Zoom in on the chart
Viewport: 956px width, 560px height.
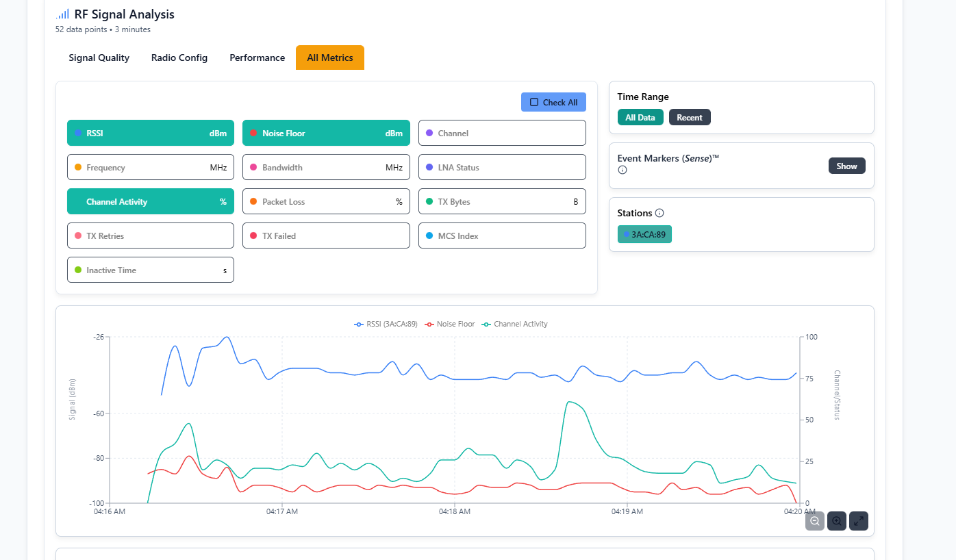point(837,521)
